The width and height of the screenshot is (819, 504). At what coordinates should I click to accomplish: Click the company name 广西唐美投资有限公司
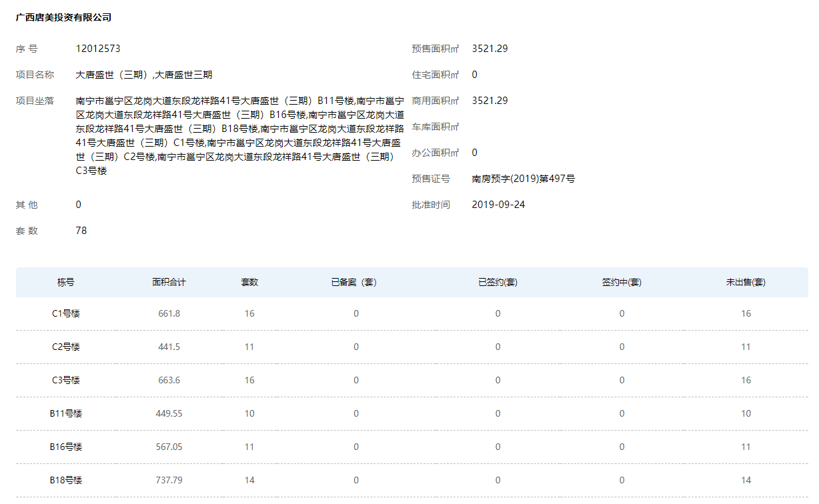click(x=63, y=17)
